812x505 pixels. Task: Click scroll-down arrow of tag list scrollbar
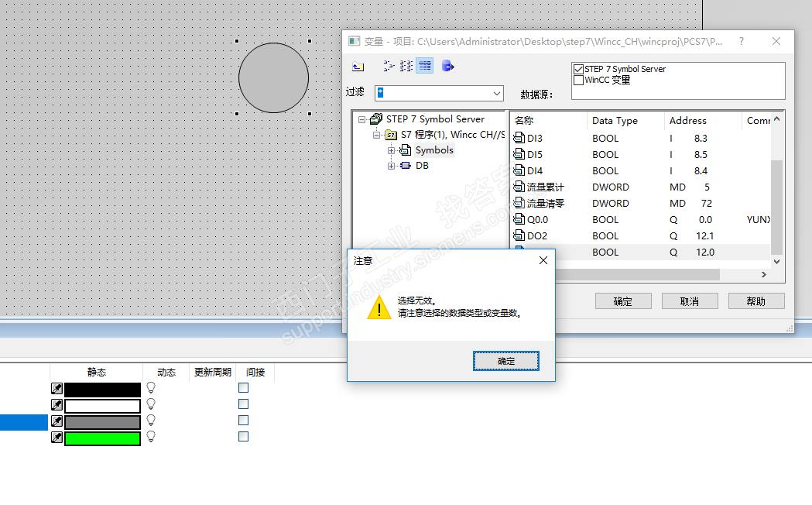click(776, 262)
